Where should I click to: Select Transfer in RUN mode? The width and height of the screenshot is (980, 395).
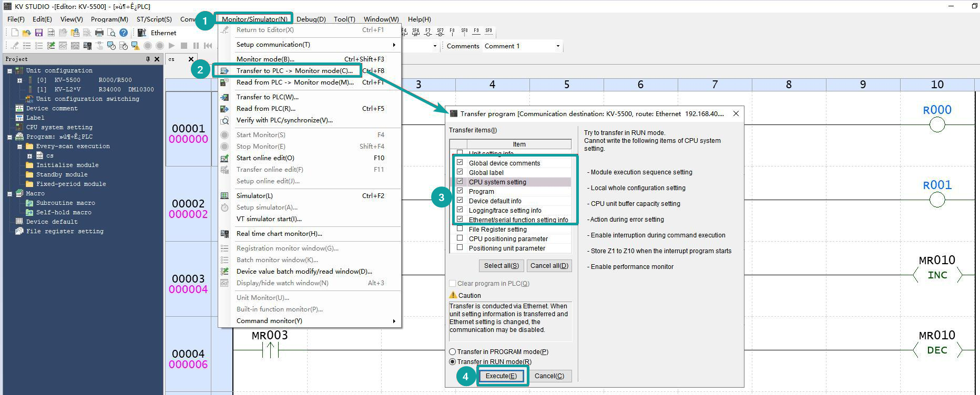click(452, 362)
